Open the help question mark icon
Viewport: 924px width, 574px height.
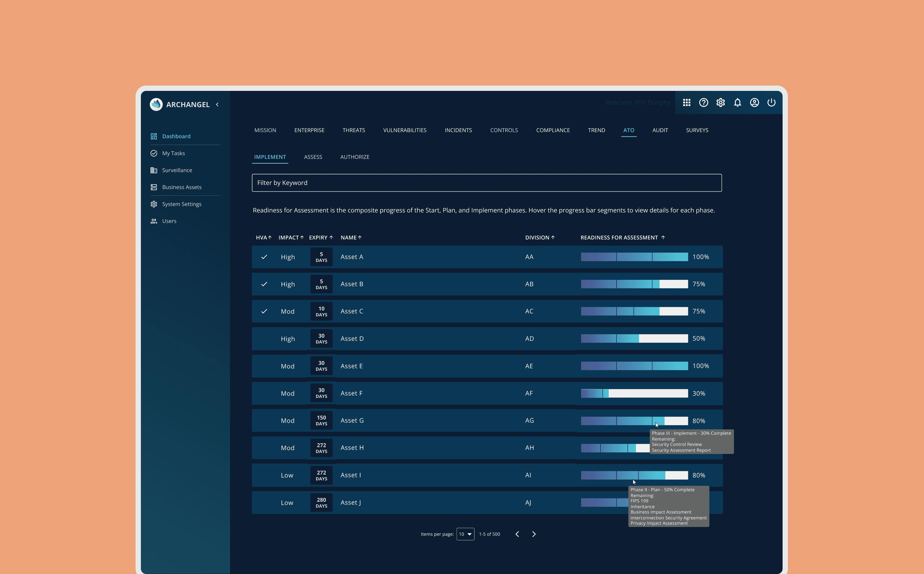click(703, 103)
